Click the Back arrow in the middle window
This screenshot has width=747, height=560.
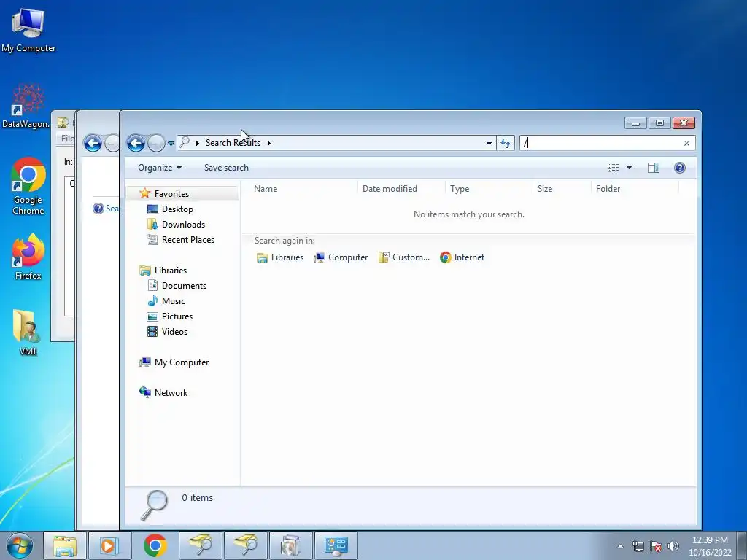pyautogui.click(x=93, y=143)
